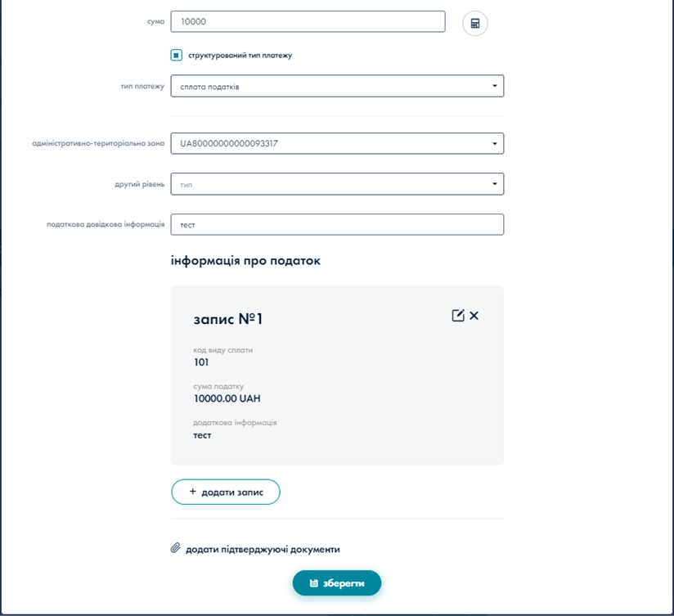The height and width of the screenshot is (616, 674).
Task: Click the chevron arrow on другий рівень field
Action: tap(494, 183)
